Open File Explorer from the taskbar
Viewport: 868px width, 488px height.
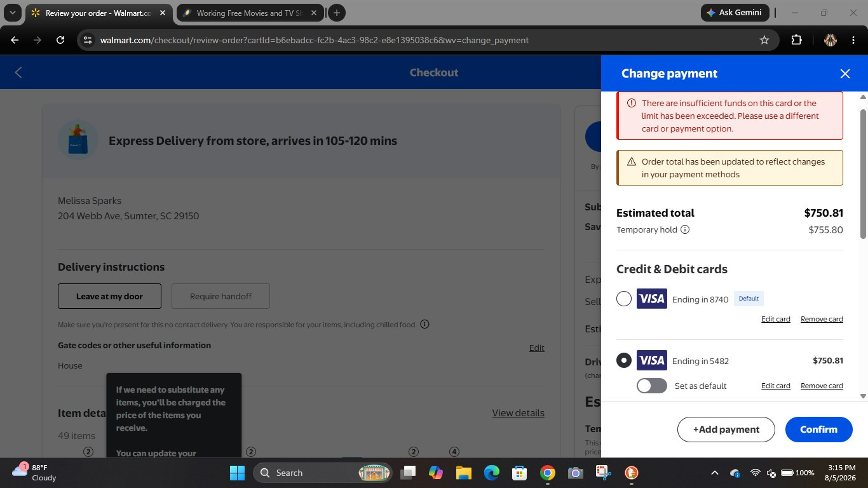tap(464, 473)
